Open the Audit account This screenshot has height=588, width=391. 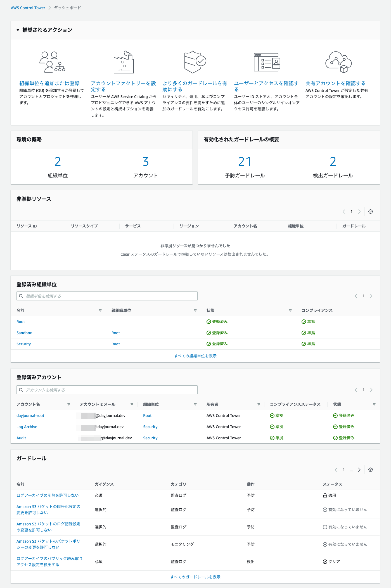[21, 438]
